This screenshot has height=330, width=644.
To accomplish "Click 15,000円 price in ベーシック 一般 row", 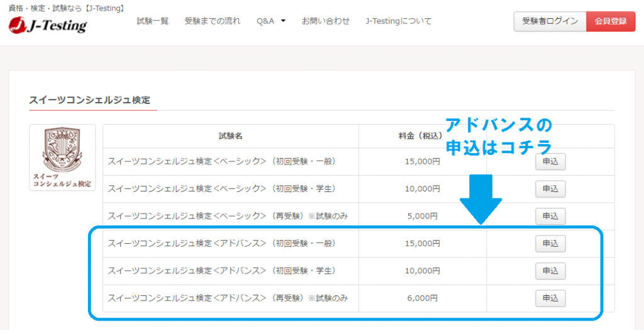I will (x=423, y=162).
